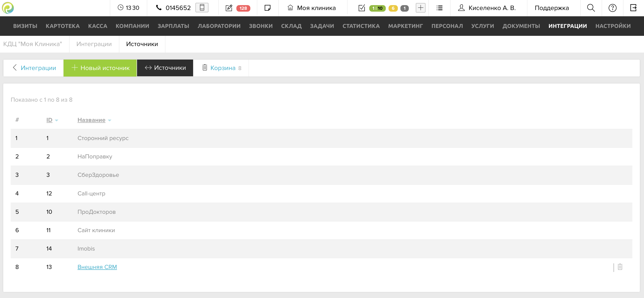Select row НаПоправку
644x298 pixels.
pyautogui.click(x=321, y=157)
